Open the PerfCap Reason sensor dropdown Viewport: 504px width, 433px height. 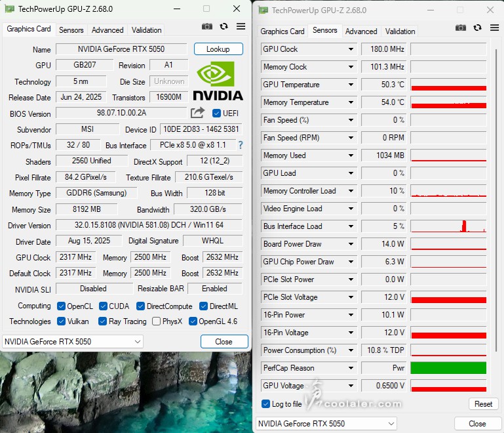[x=351, y=368]
